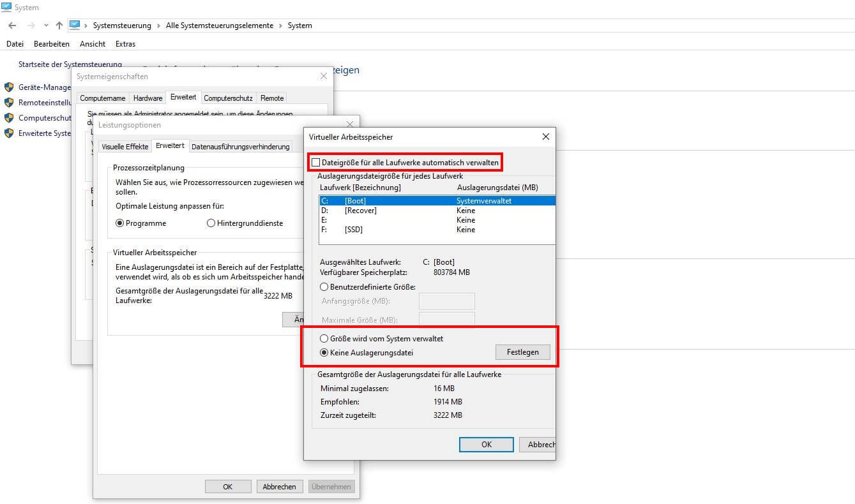The width and height of the screenshot is (855, 504).
Task: Select drive E: row in list
Action: point(437,220)
